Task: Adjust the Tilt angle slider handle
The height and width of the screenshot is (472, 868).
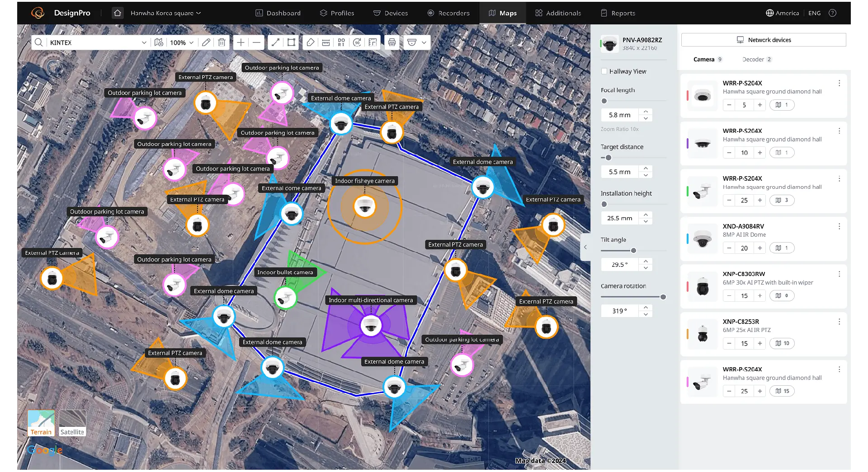Action: point(633,251)
